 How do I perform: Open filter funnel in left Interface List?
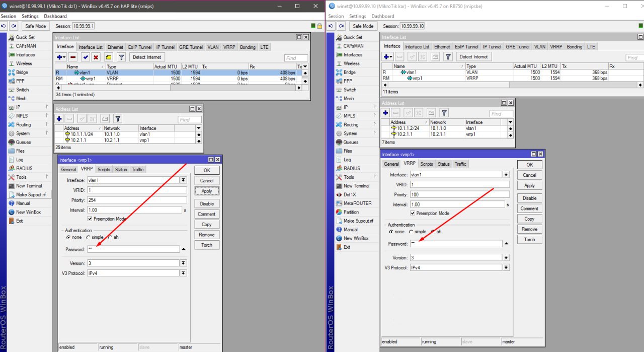coord(121,57)
